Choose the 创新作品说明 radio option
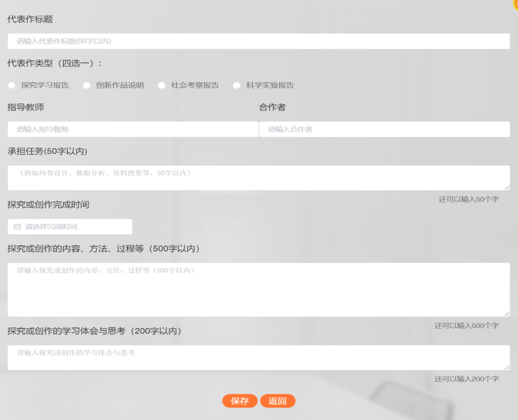The width and height of the screenshot is (518, 420). pos(86,85)
